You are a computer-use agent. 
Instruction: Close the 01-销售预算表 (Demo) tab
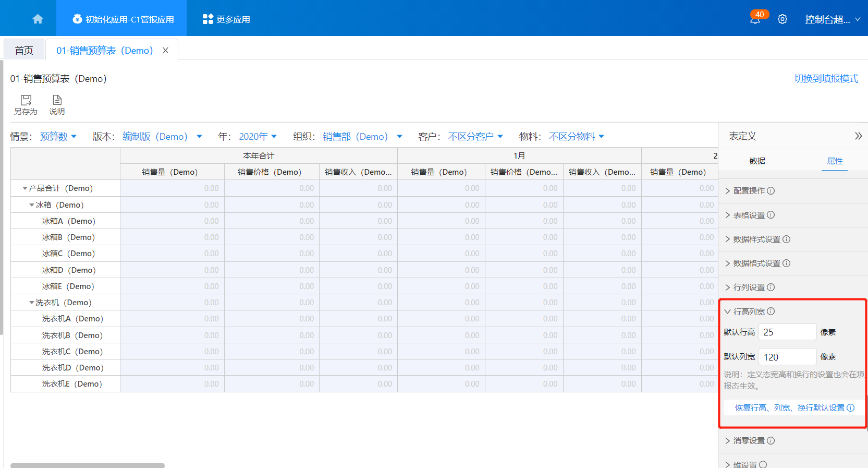coord(165,51)
